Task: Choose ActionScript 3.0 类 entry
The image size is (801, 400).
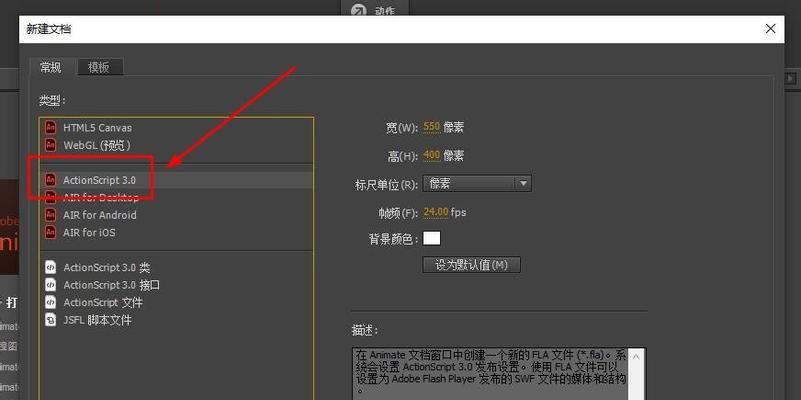Action: coord(106,268)
